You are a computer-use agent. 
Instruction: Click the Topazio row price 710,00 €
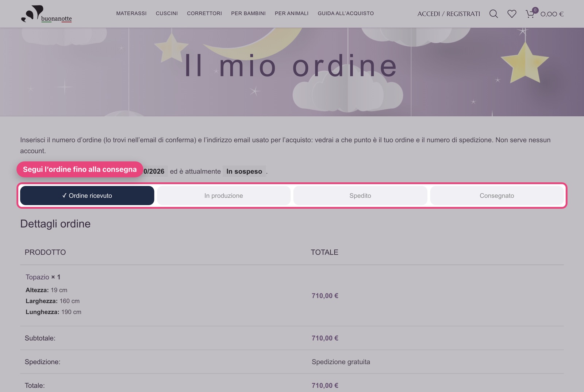[x=325, y=296]
